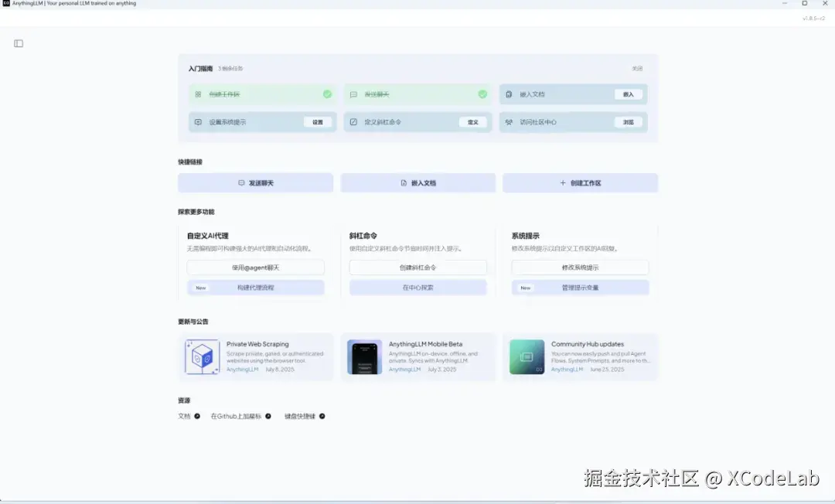Collapse the 入门指南 section via 关闭

point(637,68)
